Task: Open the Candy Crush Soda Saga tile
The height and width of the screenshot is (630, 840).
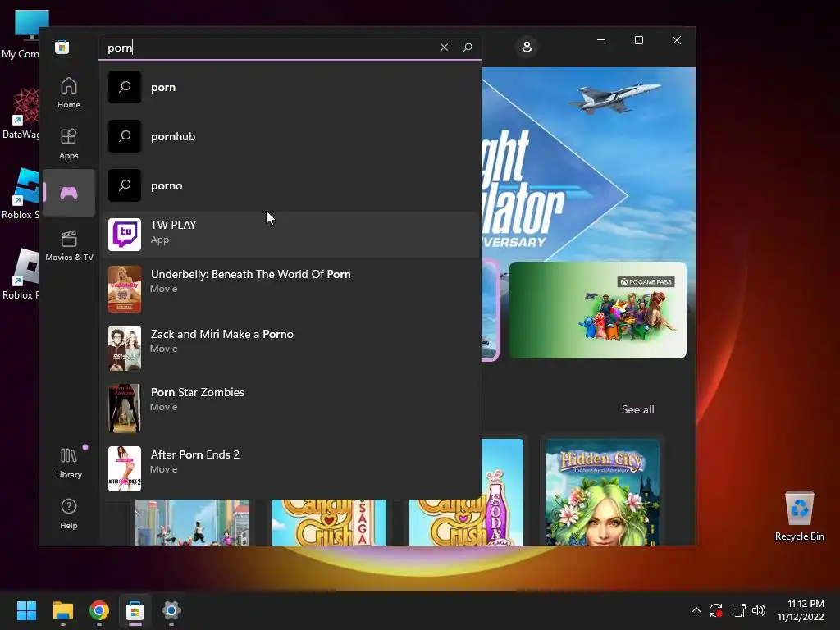Action: pos(466,523)
